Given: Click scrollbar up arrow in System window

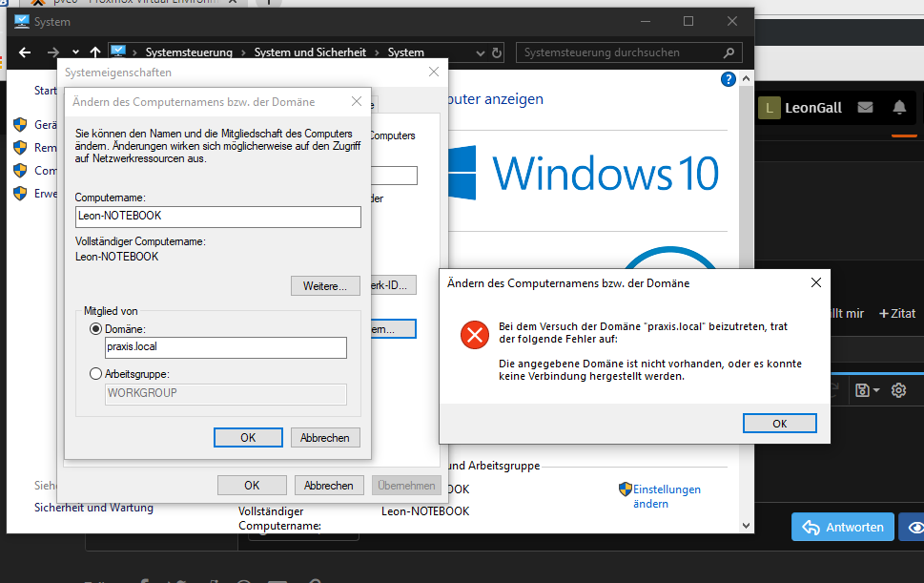Looking at the screenshot, I should (x=746, y=78).
